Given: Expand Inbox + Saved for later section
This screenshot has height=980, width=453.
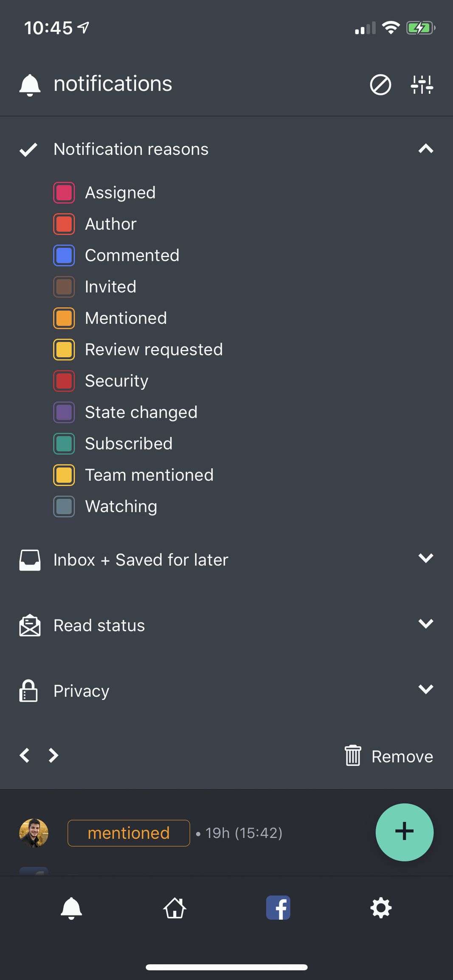Looking at the screenshot, I should (425, 559).
